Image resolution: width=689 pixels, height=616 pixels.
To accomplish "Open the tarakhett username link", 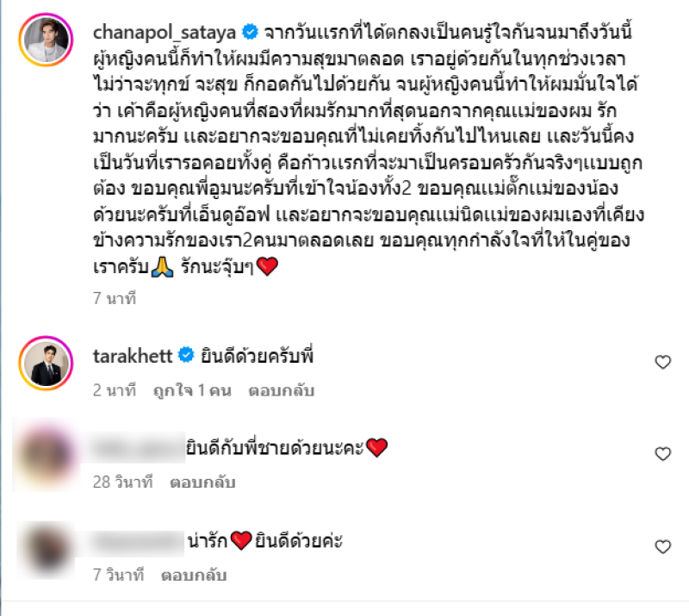I will 133,356.
